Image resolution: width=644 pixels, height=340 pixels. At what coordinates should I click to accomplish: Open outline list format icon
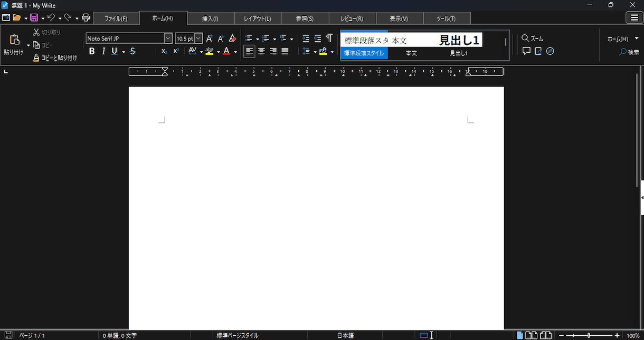283,39
